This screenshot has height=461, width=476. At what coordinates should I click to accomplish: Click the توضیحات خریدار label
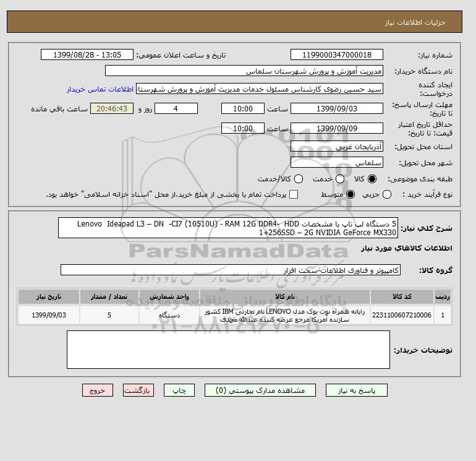(x=423, y=350)
